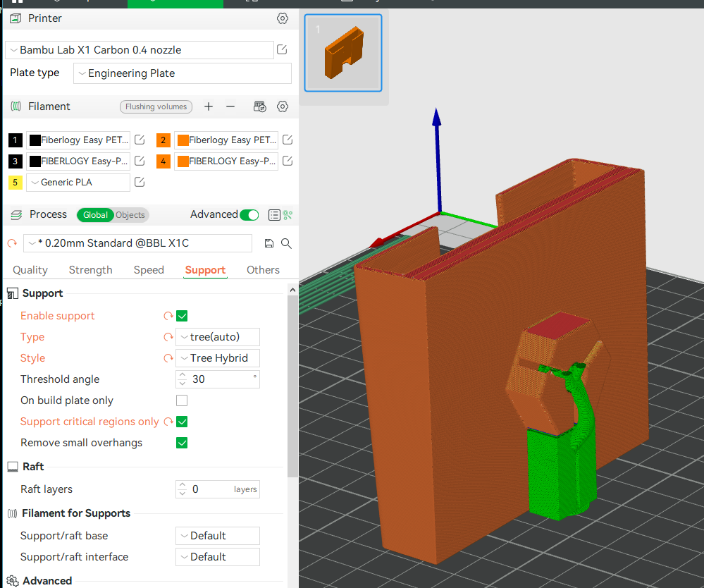The height and width of the screenshot is (588, 704).
Task: Toggle the Advanced mode switch
Action: pyautogui.click(x=249, y=215)
